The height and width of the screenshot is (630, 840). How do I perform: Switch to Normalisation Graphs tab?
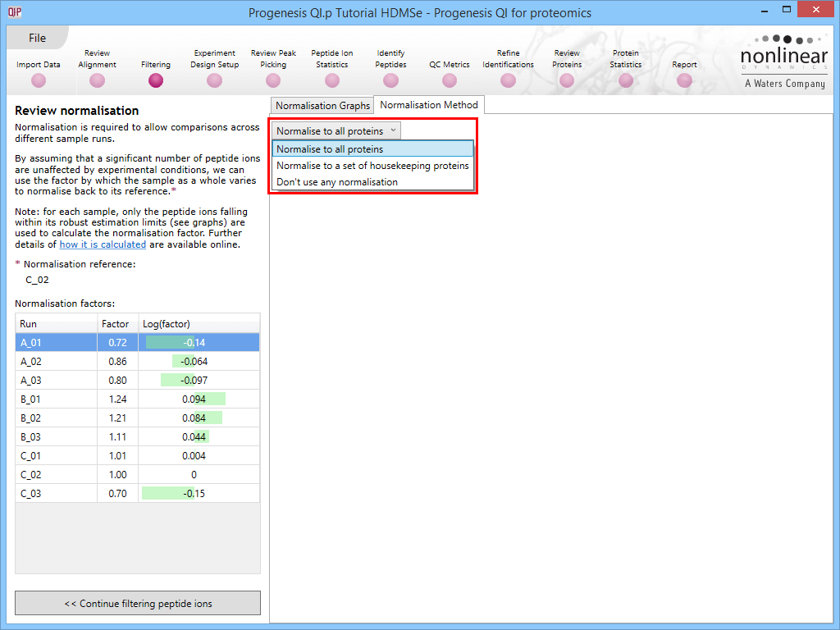(x=322, y=106)
